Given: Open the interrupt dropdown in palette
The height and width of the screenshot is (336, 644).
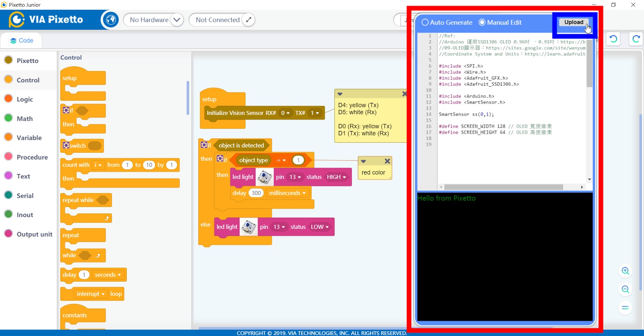Looking at the screenshot, I should 91,294.
